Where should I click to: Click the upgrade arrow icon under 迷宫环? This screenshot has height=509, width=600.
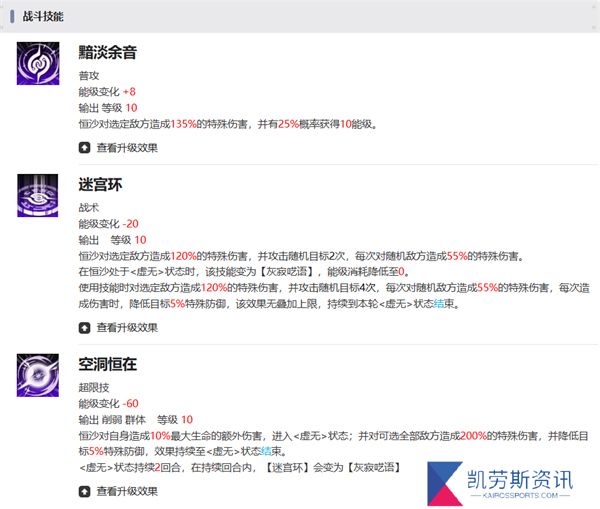[84, 328]
